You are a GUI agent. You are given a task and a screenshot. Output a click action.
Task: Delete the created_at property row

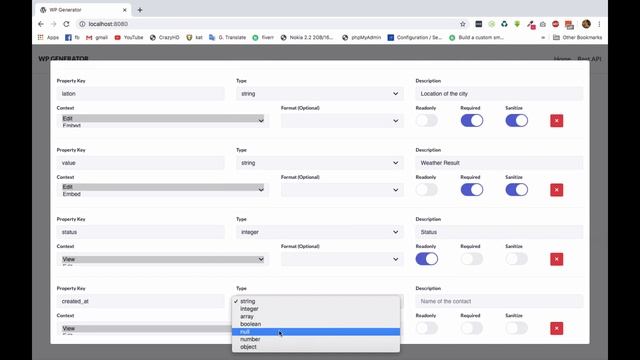click(556, 328)
